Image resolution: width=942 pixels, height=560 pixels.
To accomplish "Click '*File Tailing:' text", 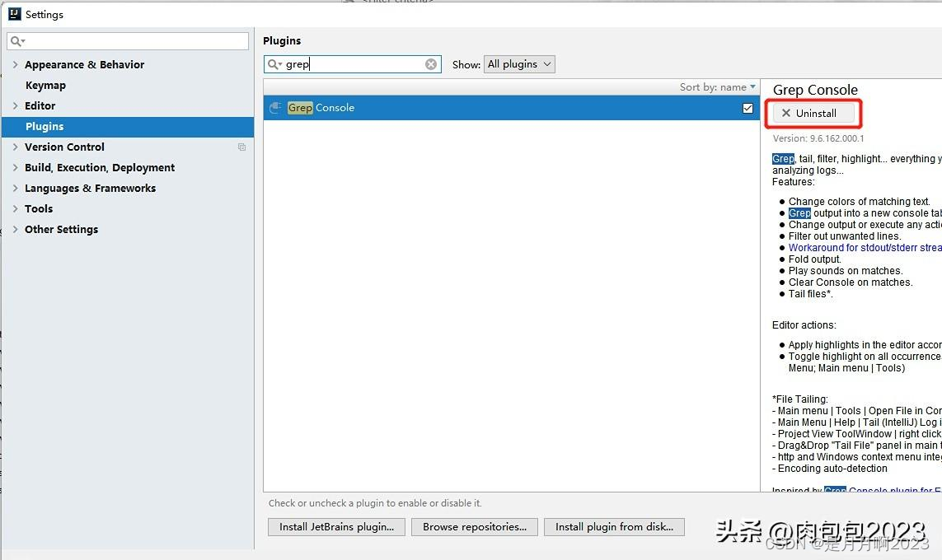I will coord(799,399).
